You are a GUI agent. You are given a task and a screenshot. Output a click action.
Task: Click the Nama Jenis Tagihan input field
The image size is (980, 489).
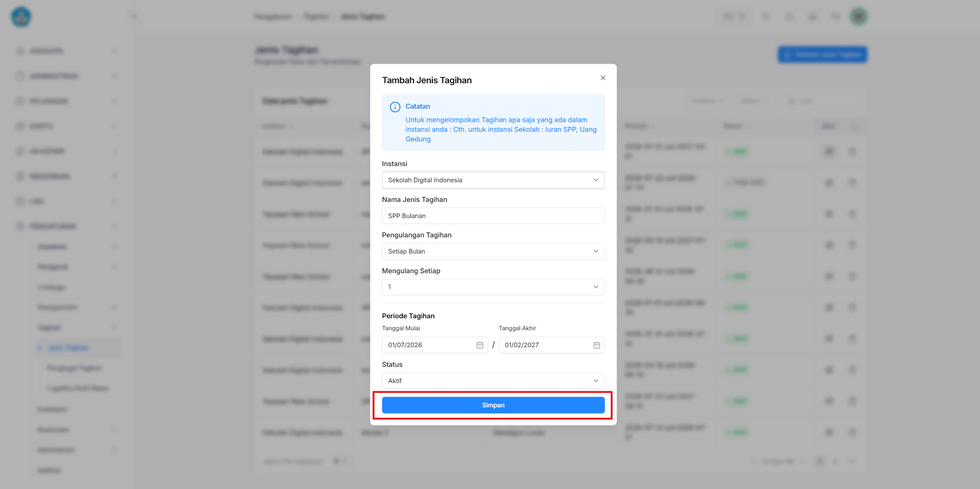click(493, 216)
